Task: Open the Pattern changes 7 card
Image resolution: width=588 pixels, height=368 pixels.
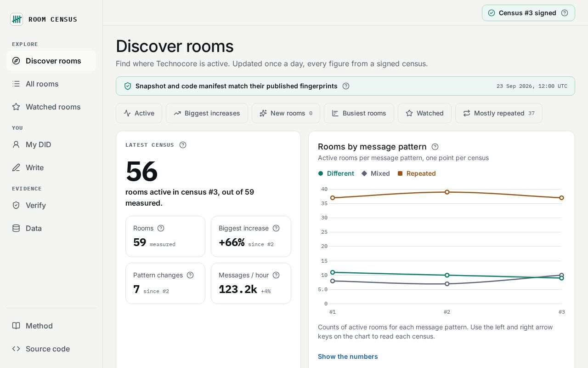Action: (165, 283)
